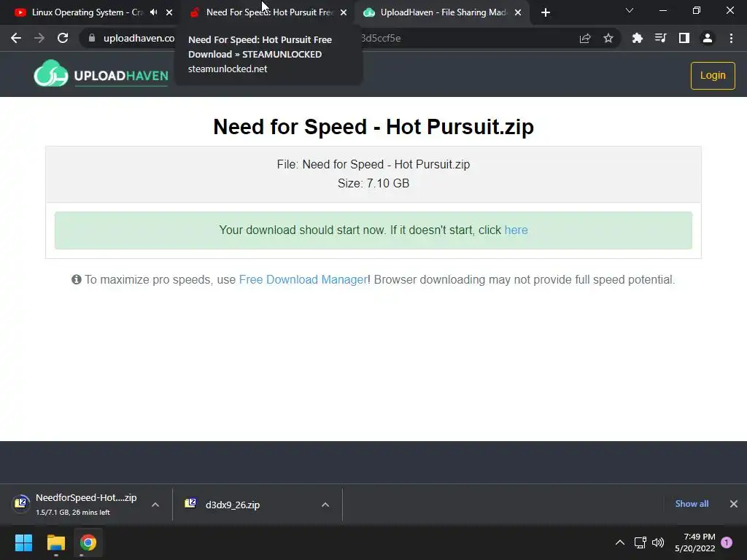
Task: Share this page via the share icon
Action: pos(585,39)
